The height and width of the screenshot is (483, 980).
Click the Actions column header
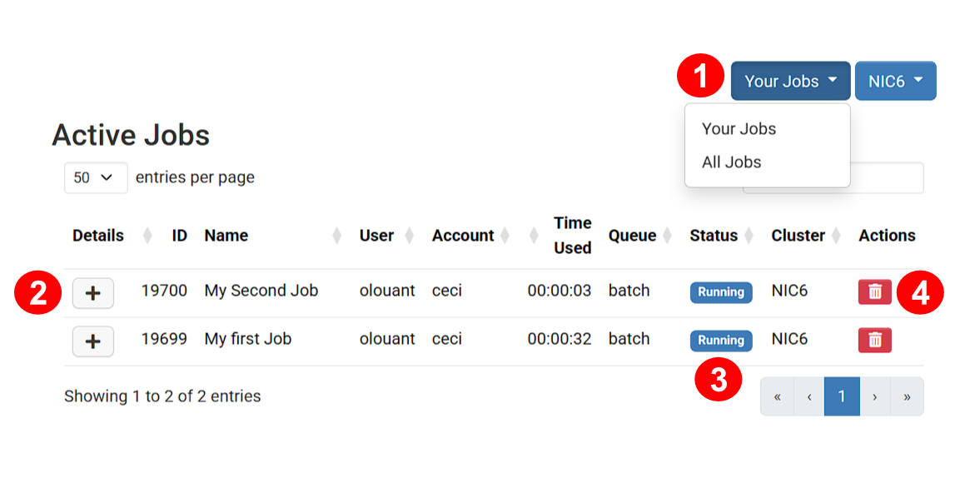tap(887, 236)
